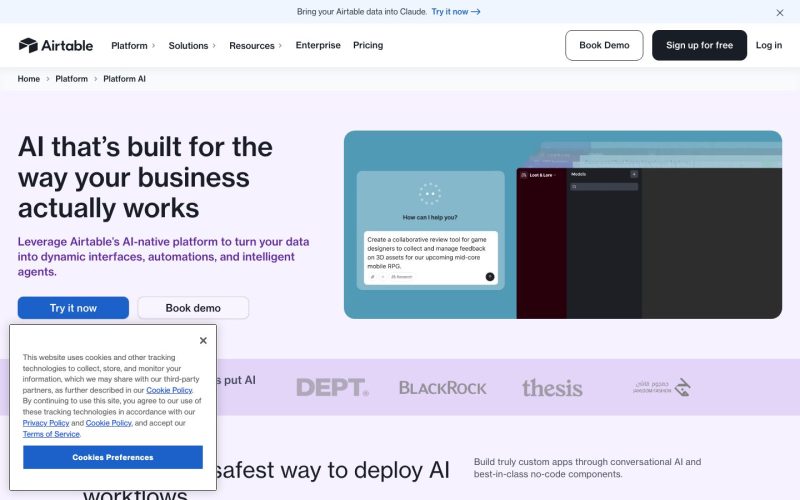Click the demo prompt text box
This screenshot has width=800, height=500.
click(x=431, y=258)
